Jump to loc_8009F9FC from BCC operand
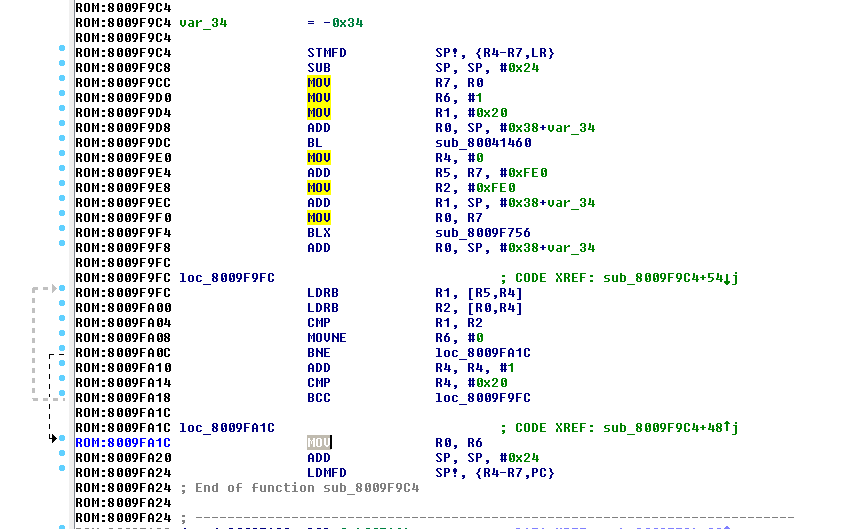Screen dimensions: 847x529 [483, 398]
